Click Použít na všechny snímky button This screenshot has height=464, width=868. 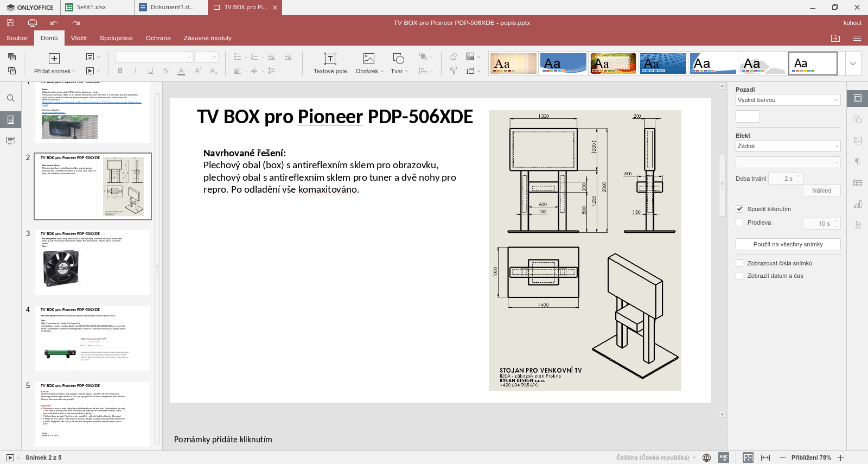coord(788,244)
